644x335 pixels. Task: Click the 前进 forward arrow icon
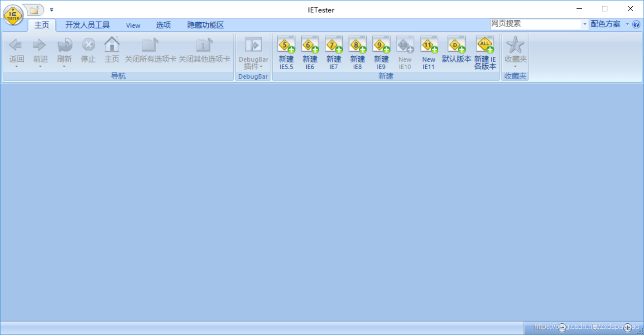(40, 45)
